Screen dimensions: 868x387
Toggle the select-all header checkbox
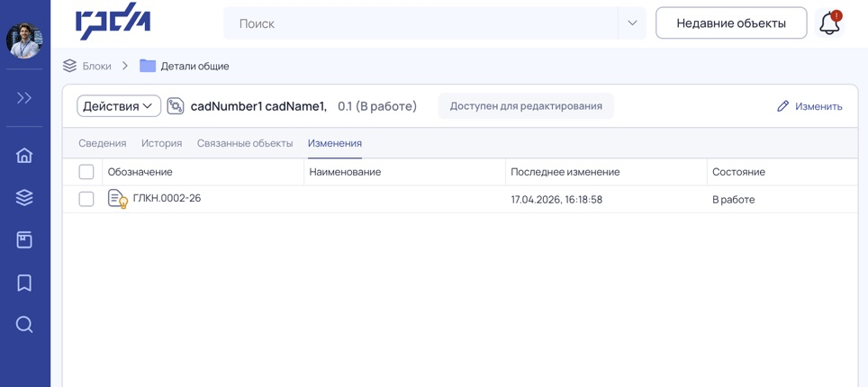[x=86, y=172]
